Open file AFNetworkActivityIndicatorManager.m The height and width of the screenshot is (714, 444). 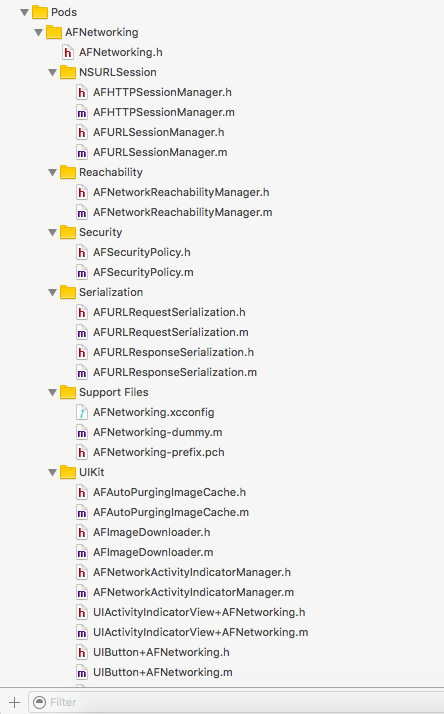click(x=194, y=592)
